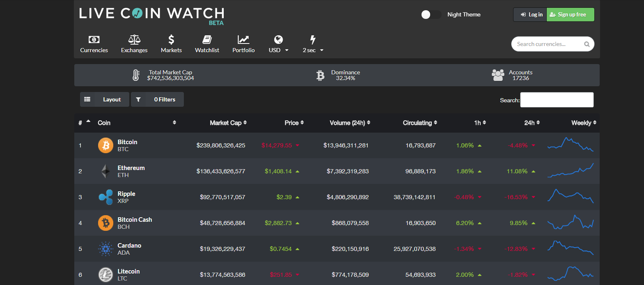Click the Bitcoin coin logo
644x285 pixels.
point(105,145)
